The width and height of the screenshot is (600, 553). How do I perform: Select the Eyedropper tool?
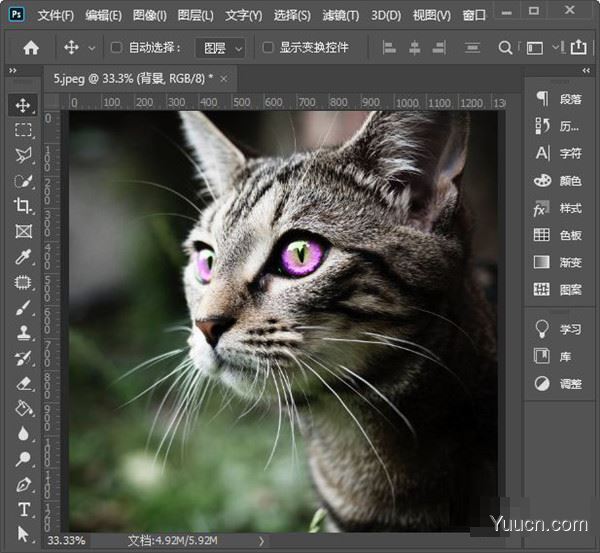point(23,257)
